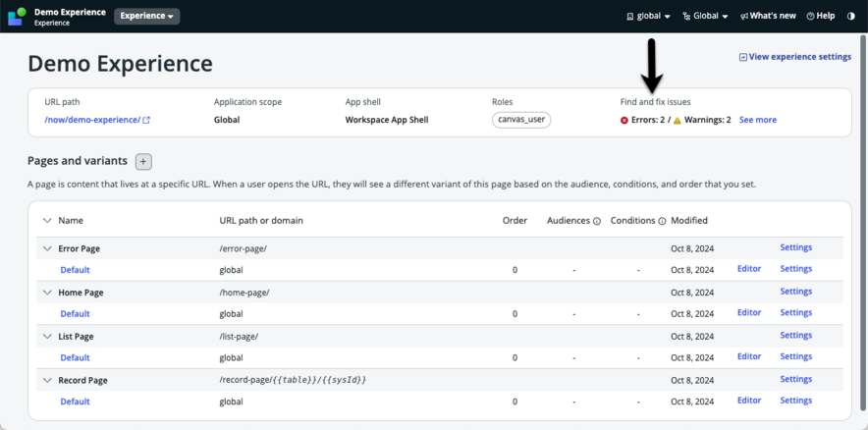Collapse all rows via Name header chevron
This screenshot has height=430, width=868.
coord(47,220)
